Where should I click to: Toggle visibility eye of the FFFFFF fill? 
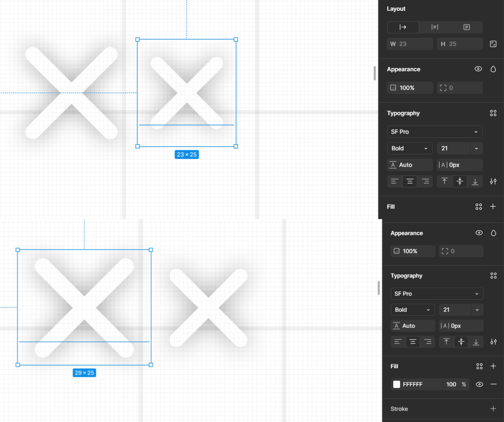click(479, 384)
